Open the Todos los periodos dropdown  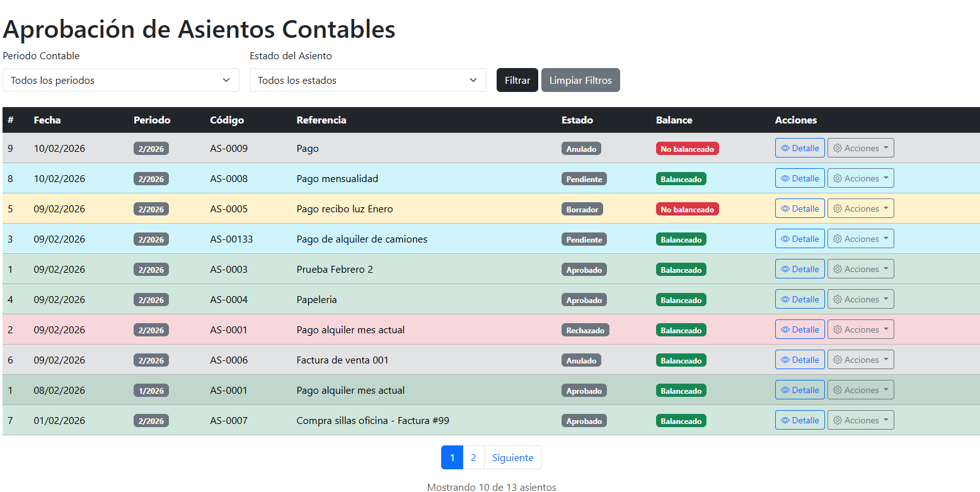pos(121,80)
